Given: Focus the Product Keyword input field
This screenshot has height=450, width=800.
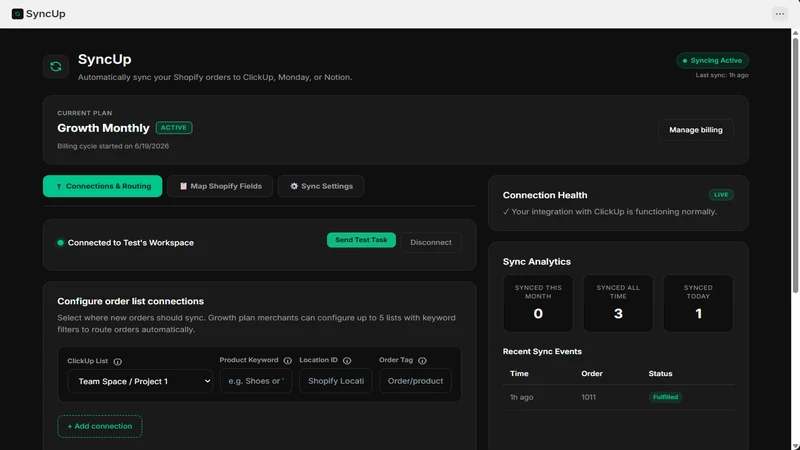Looking at the screenshot, I should 256,381.
